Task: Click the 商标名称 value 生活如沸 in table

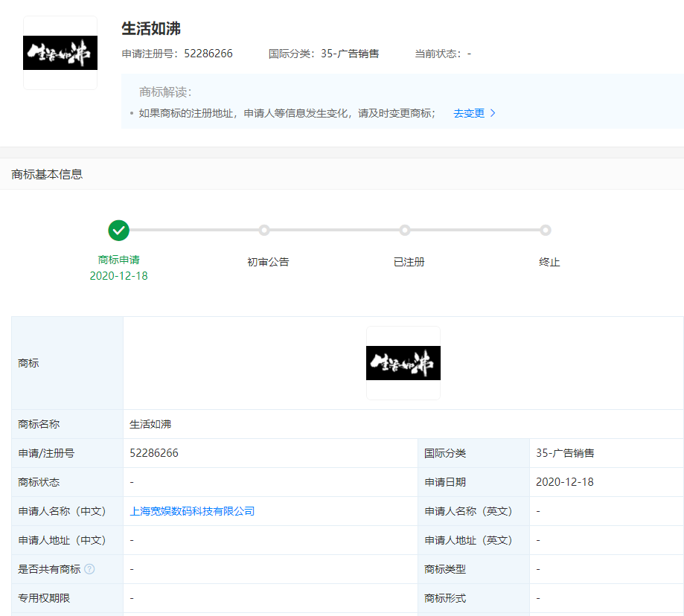Action: coord(150,424)
